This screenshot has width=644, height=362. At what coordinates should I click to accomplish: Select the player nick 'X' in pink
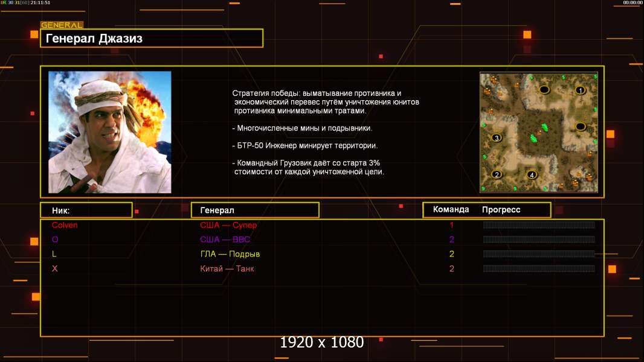(54, 268)
